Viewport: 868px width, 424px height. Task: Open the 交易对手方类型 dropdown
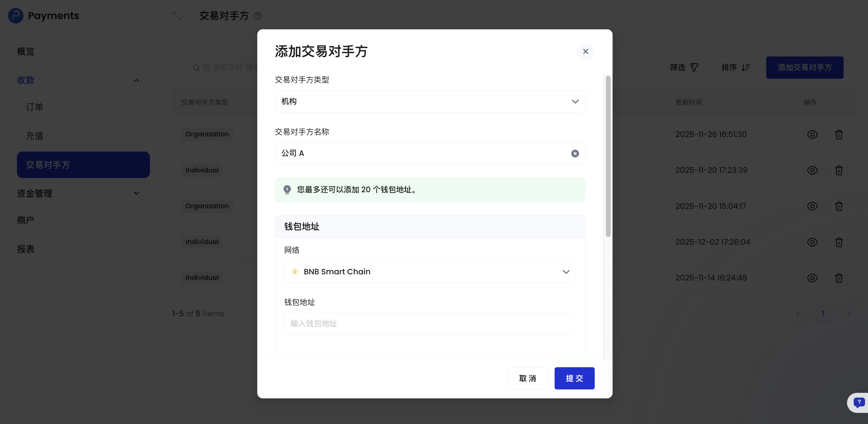tap(430, 102)
